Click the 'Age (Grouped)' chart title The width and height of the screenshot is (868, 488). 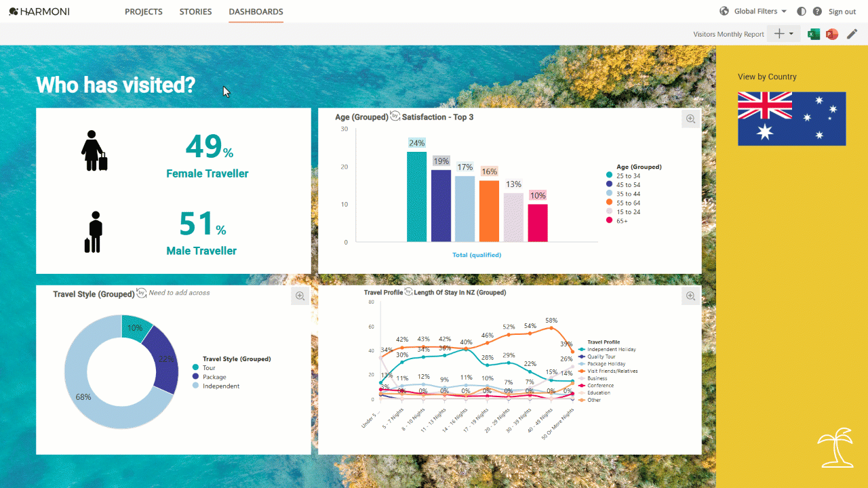click(x=361, y=117)
